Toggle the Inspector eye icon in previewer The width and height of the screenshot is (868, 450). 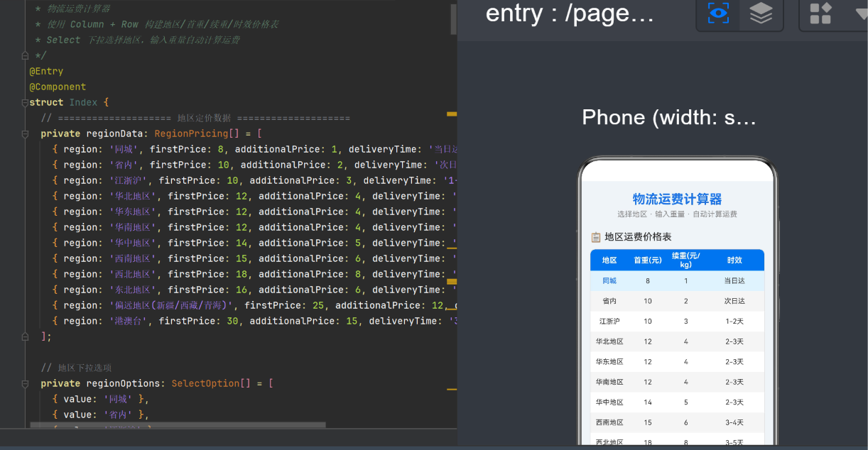click(718, 13)
